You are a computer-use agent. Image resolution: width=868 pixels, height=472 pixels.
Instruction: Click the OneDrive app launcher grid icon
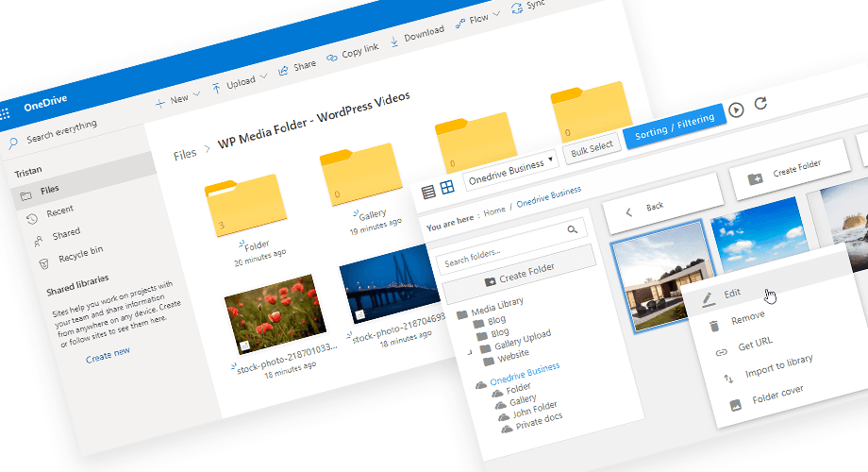[5, 113]
